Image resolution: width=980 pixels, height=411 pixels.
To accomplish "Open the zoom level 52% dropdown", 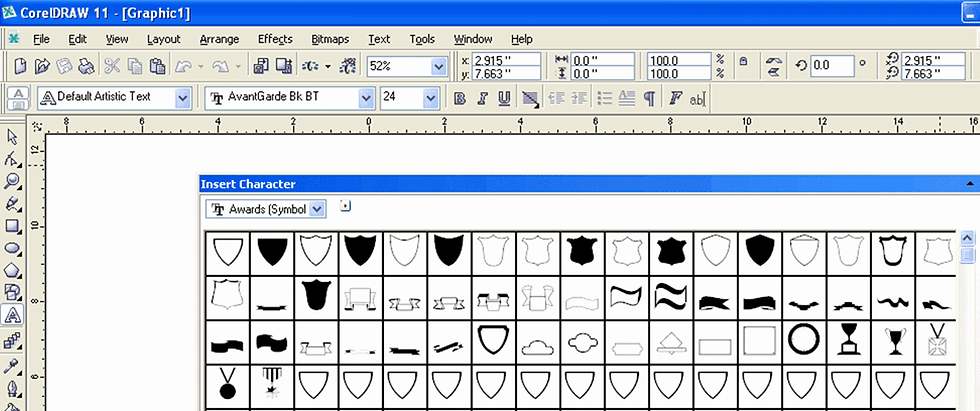I will point(439,66).
